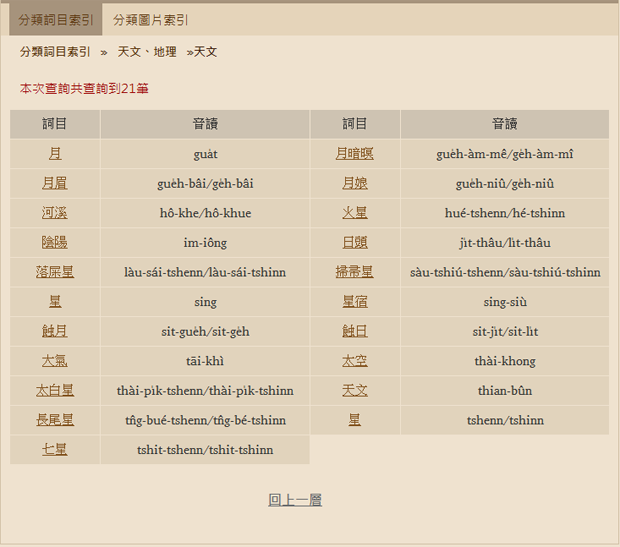Switch to the 分類詞目索引 tab
620x547 pixels.
[x=56, y=19]
